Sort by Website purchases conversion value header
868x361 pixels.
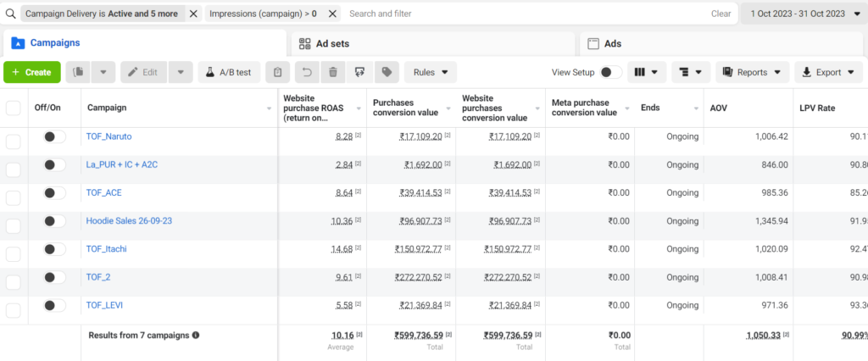(500, 108)
